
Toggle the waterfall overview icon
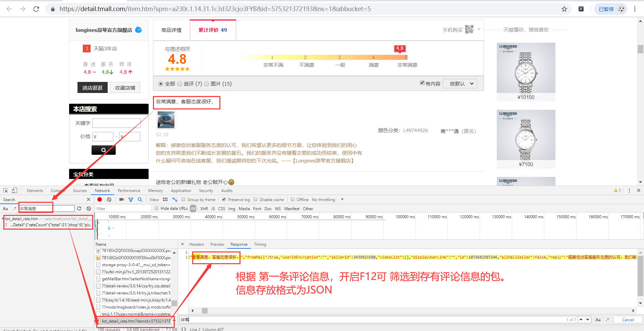(x=175, y=199)
